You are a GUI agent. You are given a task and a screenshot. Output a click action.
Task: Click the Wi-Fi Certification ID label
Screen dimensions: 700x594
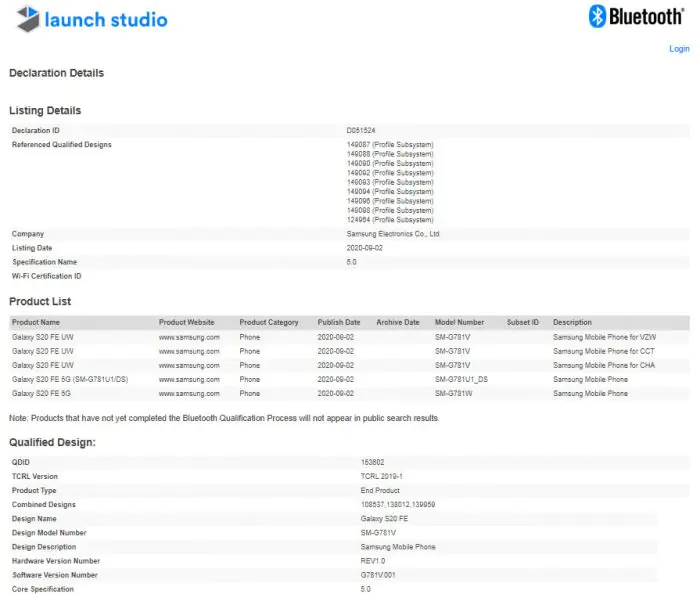[x=46, y=276]
